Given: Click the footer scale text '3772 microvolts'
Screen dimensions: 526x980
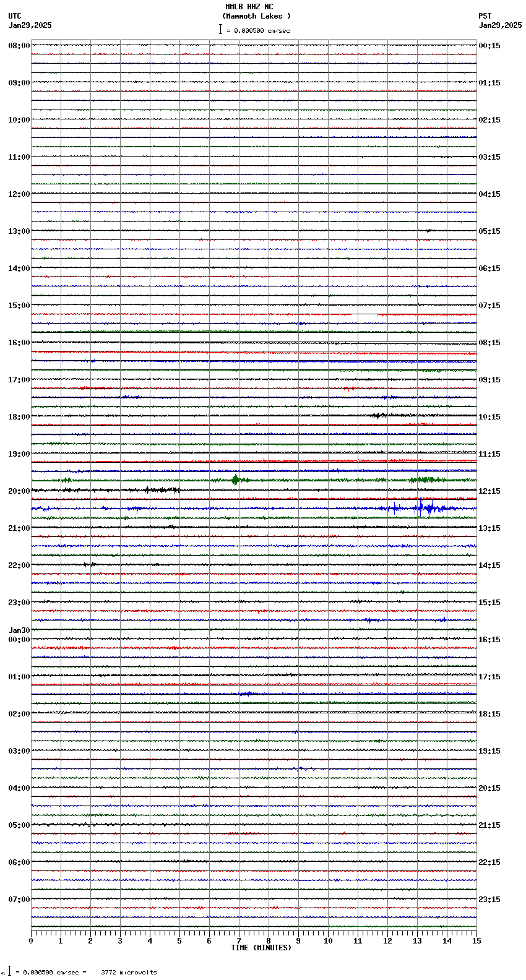Looking at the screenshot, I should [129, 973].
